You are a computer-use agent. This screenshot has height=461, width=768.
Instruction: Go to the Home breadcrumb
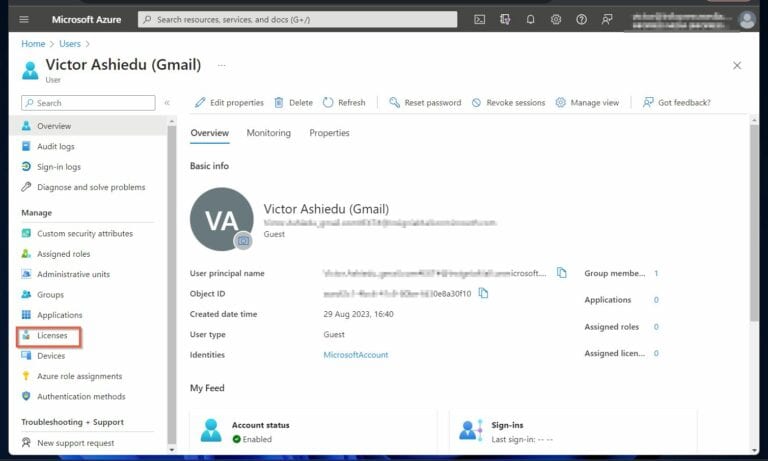[x=33, y=44]
